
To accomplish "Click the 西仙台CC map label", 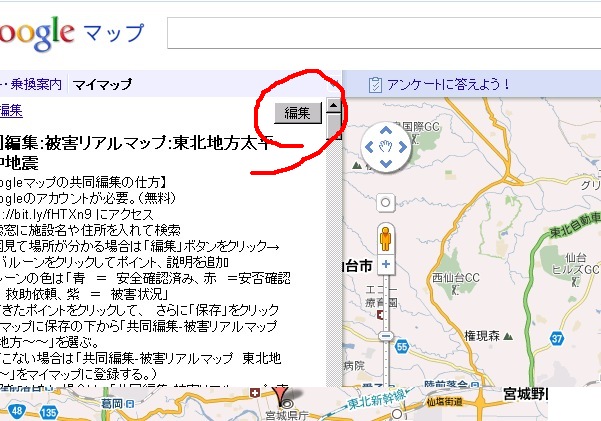I will coord(456,278).
